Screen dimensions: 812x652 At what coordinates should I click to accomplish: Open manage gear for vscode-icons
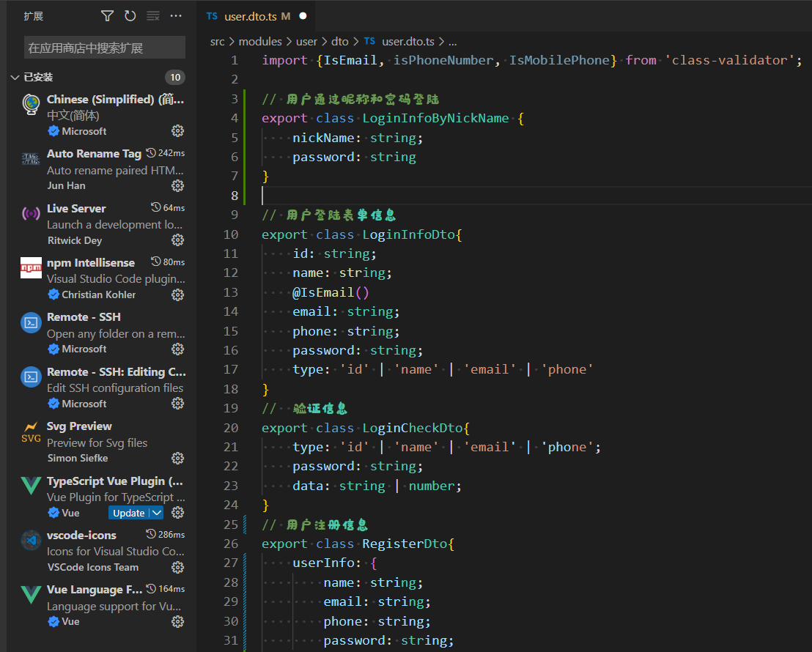(177, 566)
